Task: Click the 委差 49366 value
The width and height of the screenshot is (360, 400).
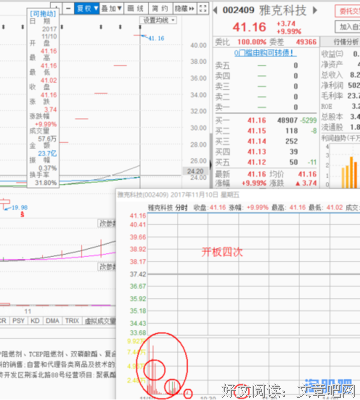Action: tap(306, 42)
